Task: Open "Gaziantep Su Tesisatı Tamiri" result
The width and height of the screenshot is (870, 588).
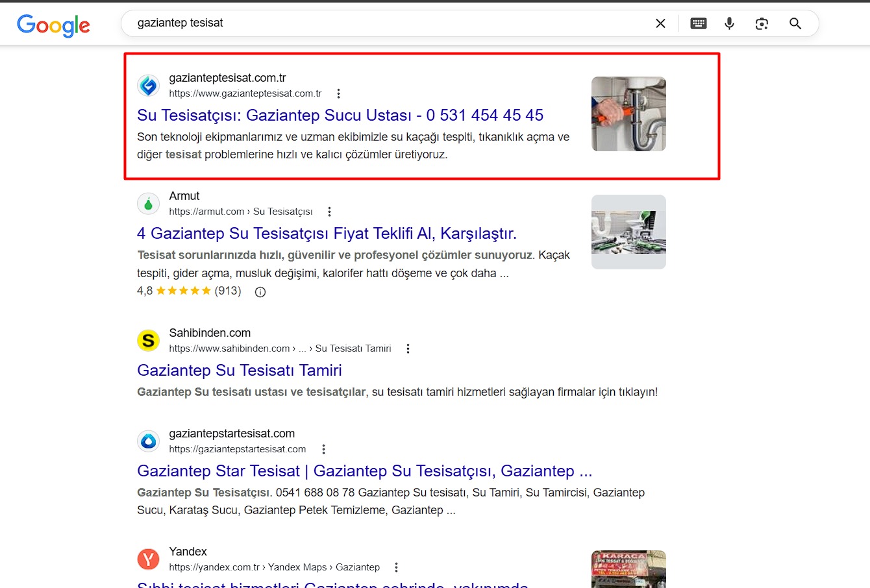Action: tap(239, 371)
